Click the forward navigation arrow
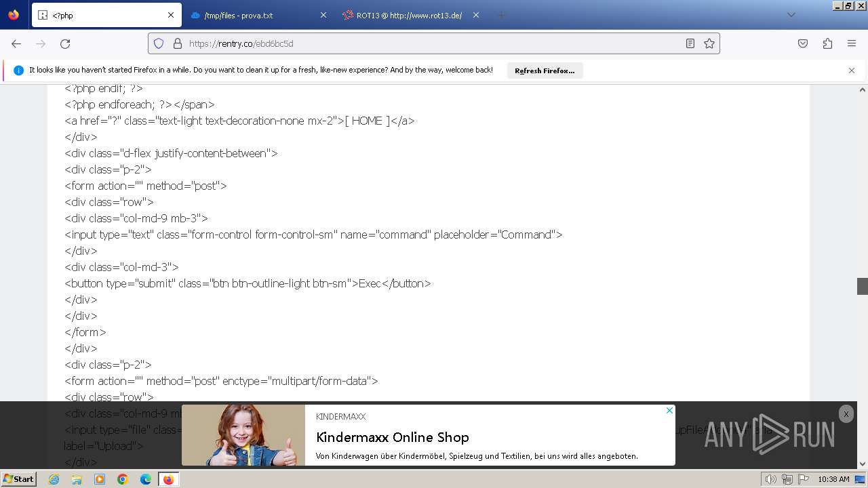The width and height of the screenshot is (868, 488). coord(41,43)
